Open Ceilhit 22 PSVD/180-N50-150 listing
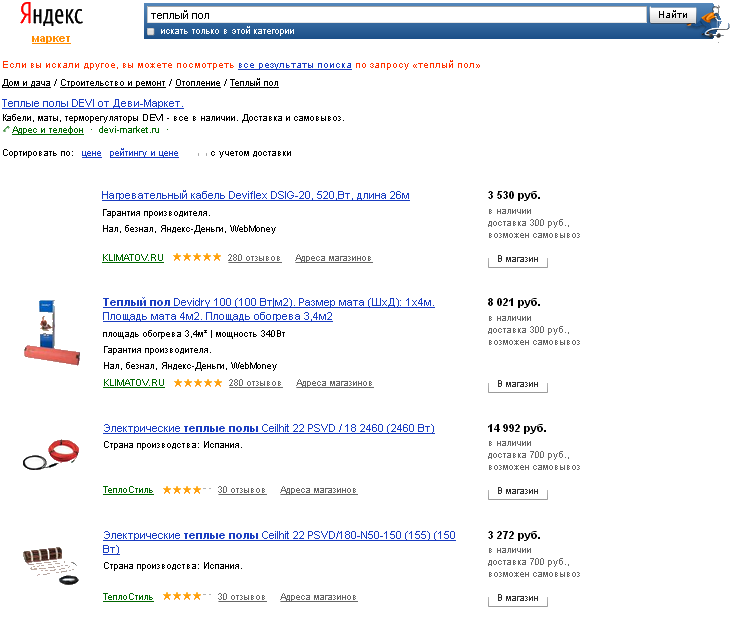The image size is (741, 631). point(279,542)
